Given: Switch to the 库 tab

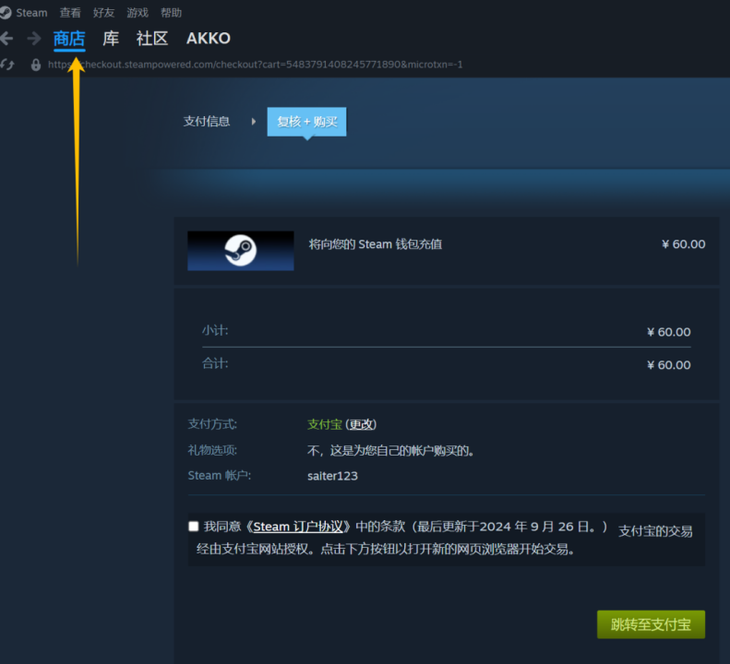Looking at the screenshot, I should pos(111,38).
